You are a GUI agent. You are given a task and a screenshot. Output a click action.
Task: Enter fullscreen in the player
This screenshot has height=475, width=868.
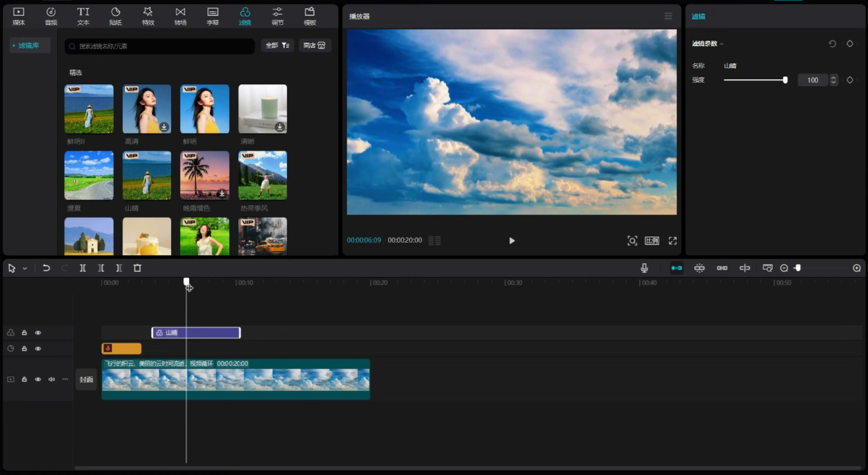(673, 241)
